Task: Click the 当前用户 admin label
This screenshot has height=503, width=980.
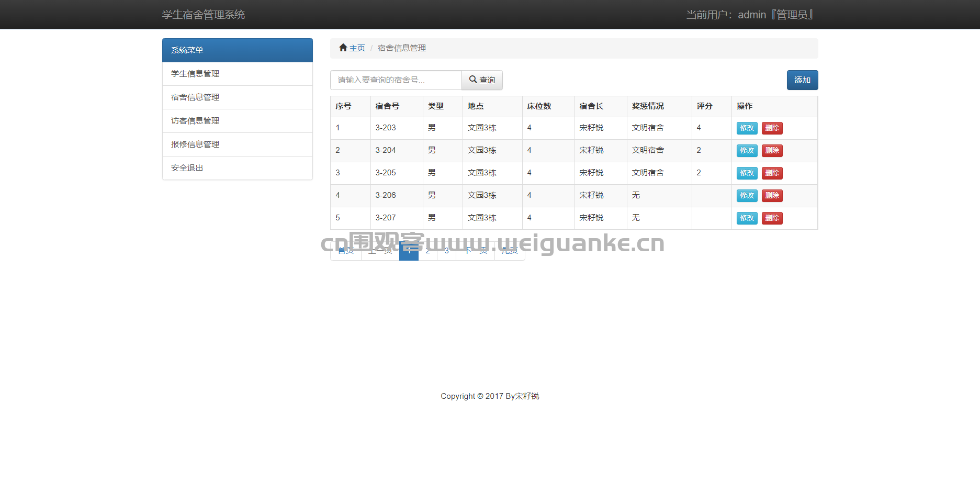Action: [749, 15]
